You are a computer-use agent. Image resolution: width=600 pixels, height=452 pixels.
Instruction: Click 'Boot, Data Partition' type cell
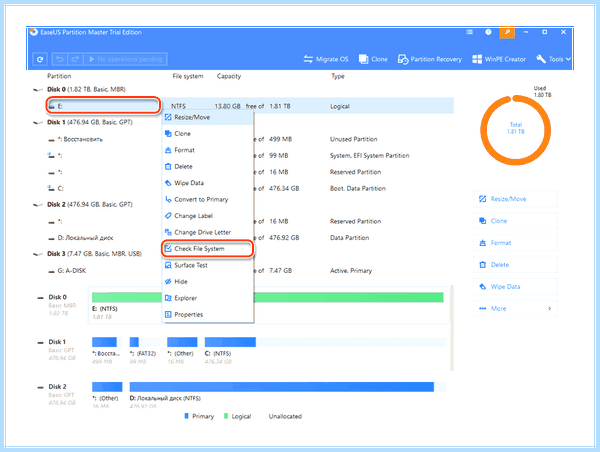[x=358, y=188]
